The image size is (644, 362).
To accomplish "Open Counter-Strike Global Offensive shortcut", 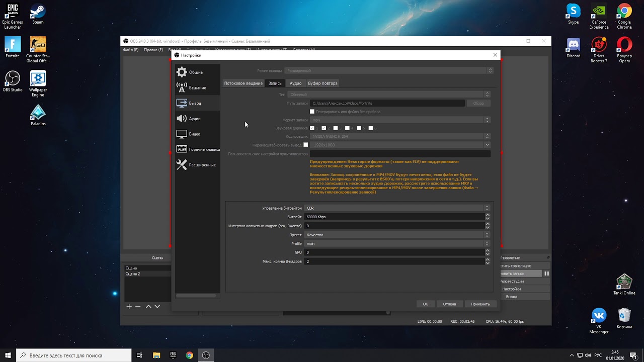I will click(x=38, y=50).
